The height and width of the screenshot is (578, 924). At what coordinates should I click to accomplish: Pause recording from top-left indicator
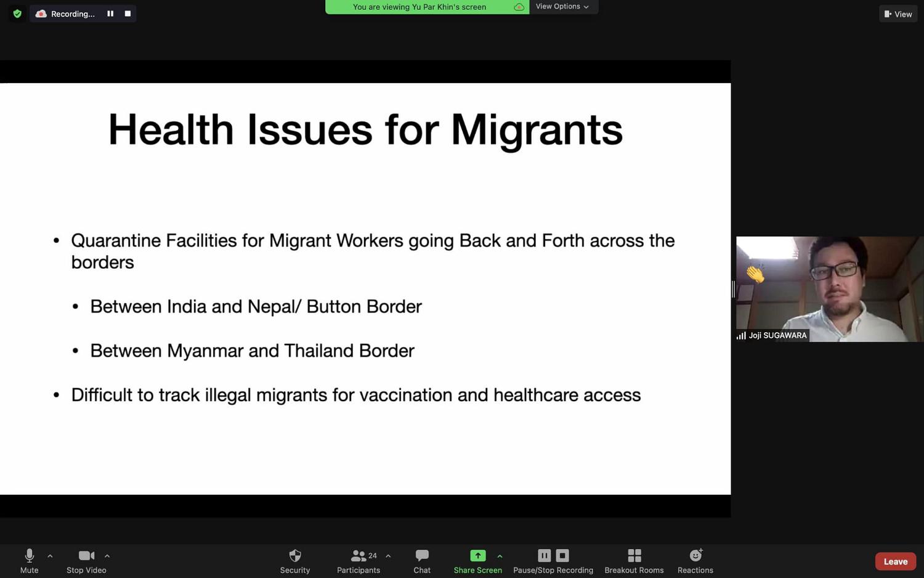click(x=110, y=14)
